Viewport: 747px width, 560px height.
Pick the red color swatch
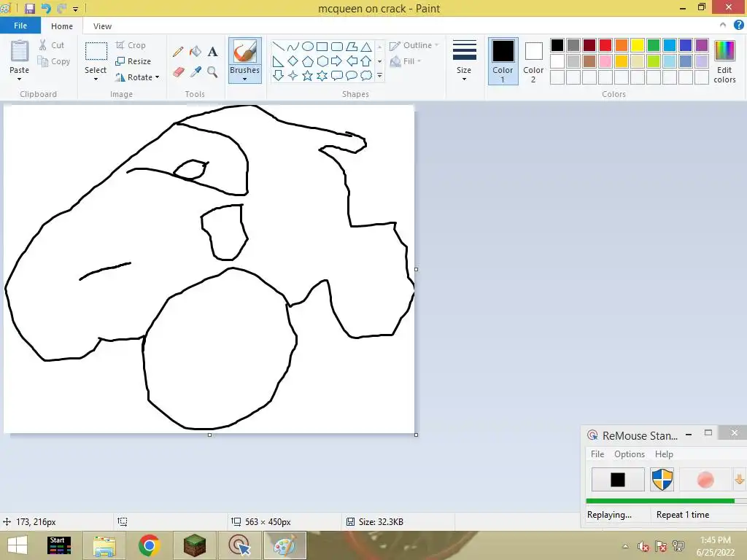pyautogui.click(x=605, y=45)
